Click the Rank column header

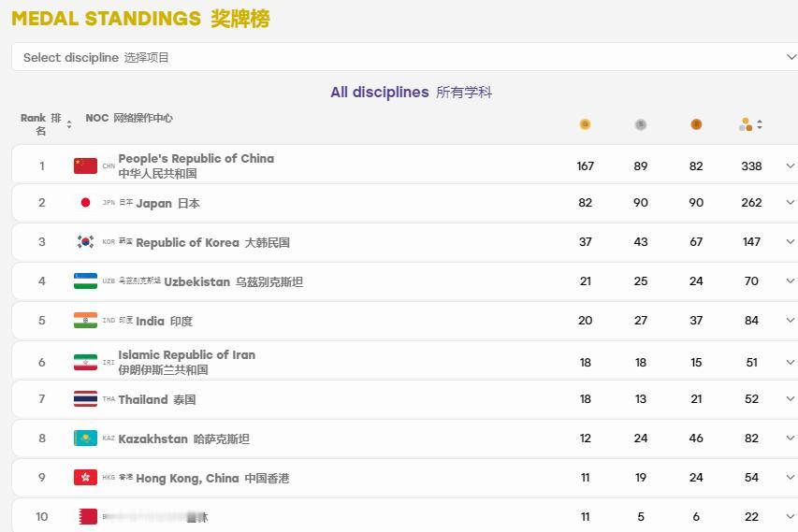tap(41, 124)
